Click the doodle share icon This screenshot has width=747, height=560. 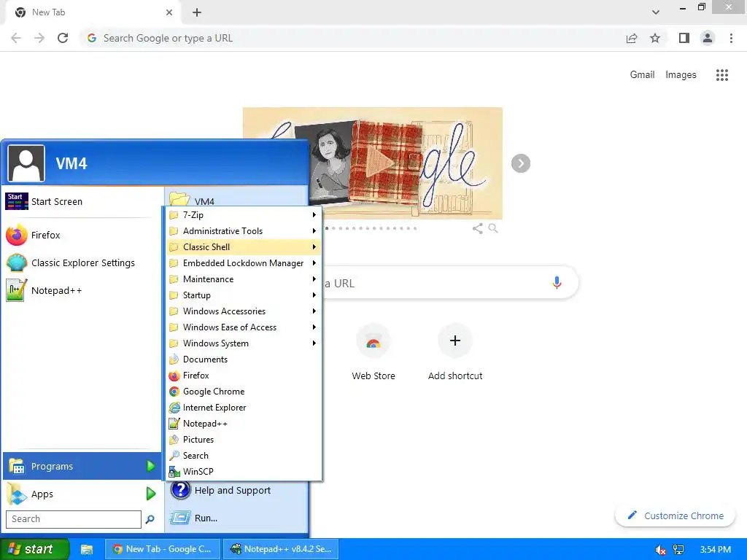tap(477, 228)
